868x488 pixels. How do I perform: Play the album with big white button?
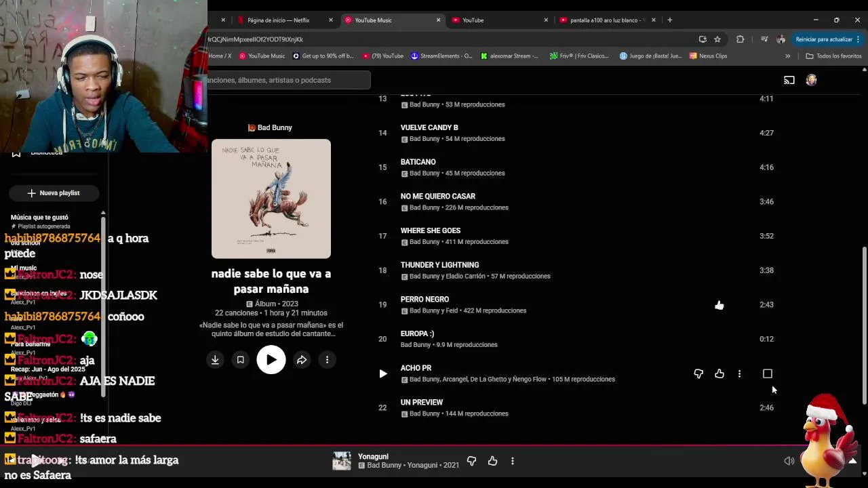[271, 360]
